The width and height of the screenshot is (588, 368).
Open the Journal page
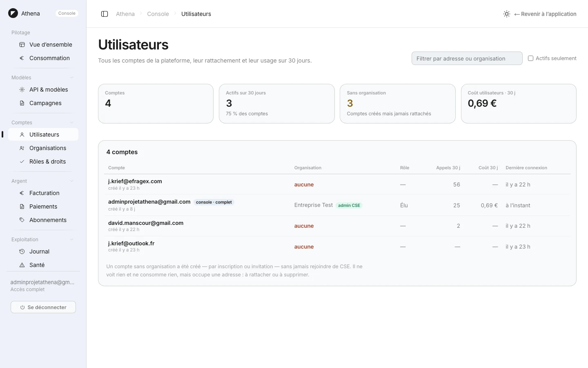(43, 251)
